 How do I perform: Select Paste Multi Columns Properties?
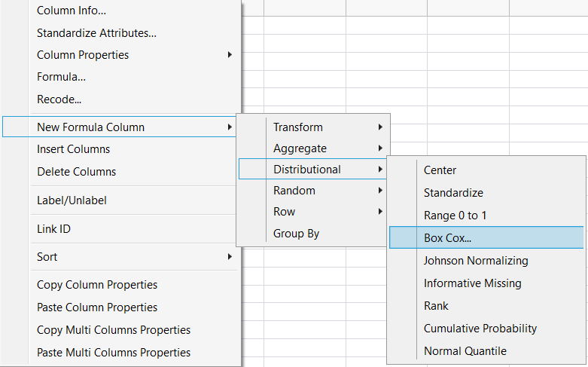pos(114,353)
